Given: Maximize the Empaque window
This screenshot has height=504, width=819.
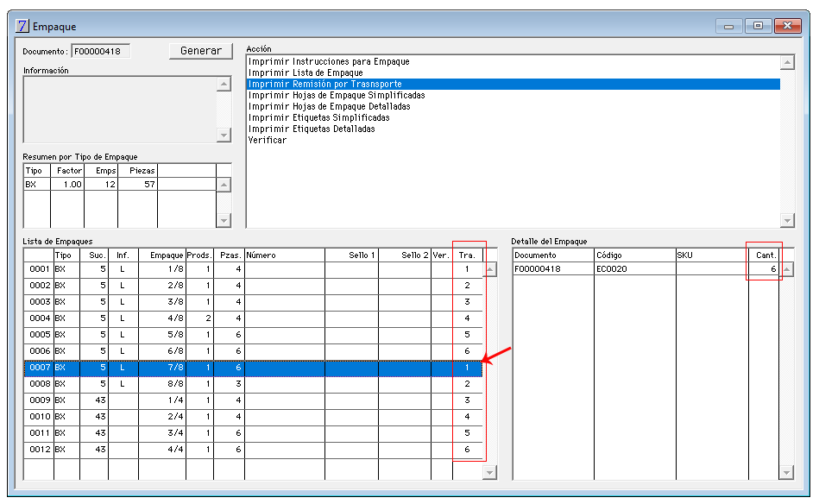Looking at the screenshot, I should 759,26.
